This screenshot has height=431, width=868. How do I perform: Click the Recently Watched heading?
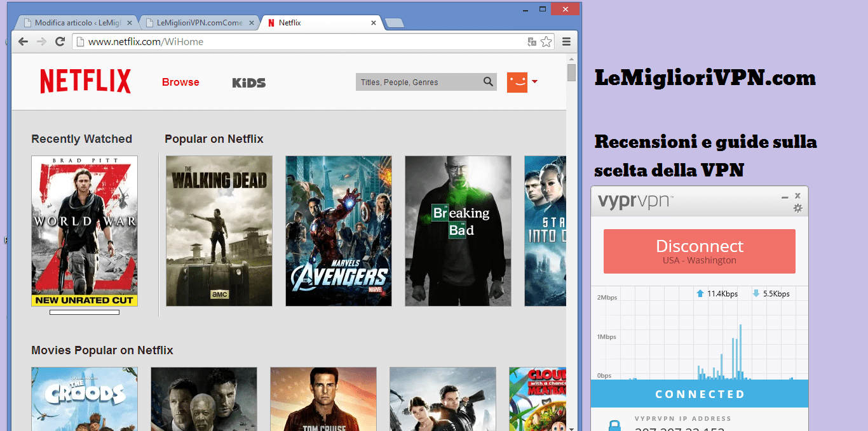(82, 139)
